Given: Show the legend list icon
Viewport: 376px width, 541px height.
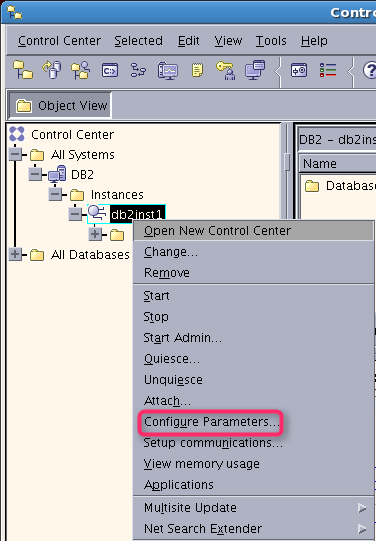Looking at the screenshot, I should [x=328, y=70].
